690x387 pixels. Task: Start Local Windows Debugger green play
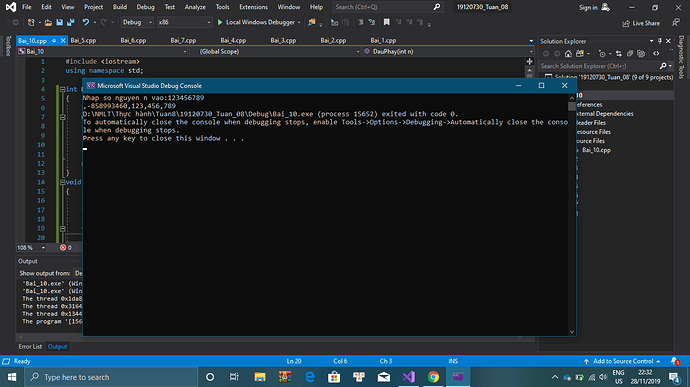tap(220, 22)
